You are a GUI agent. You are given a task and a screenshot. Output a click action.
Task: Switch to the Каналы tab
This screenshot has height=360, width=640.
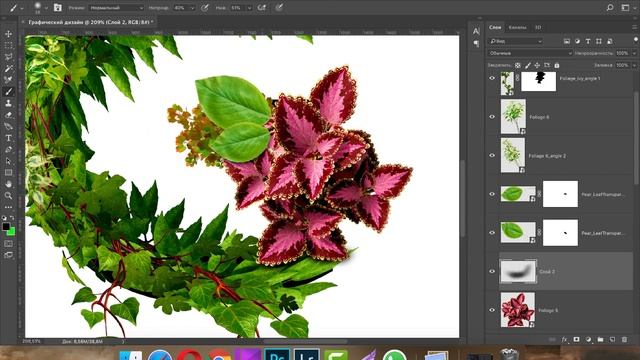click(x=517, y=27)
